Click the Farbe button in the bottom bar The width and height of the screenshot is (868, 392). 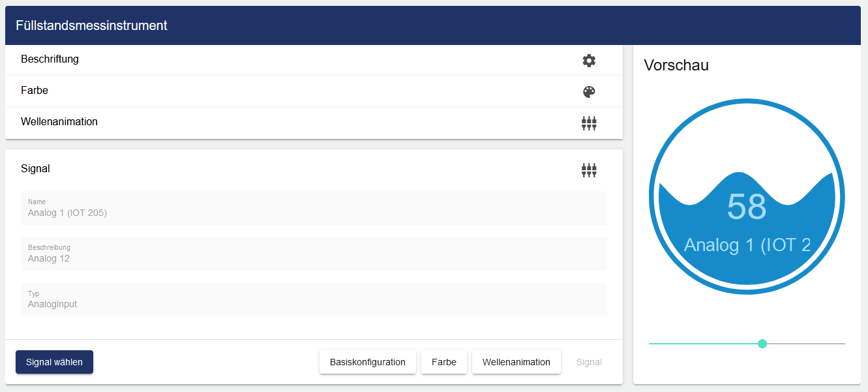[x=444, y=362]
